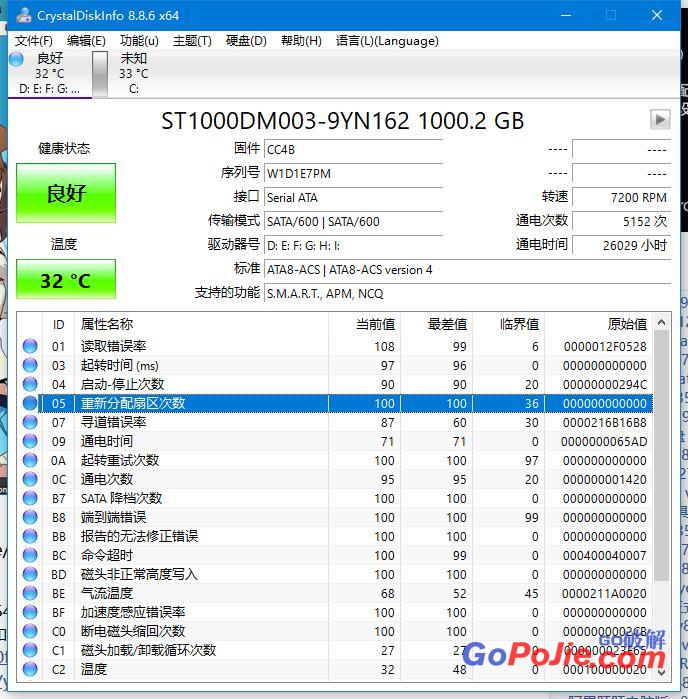Viewport: 688px width, 699px height.
Task: Click the serial number field W1D1E7PM
Action: click(353, 173)
